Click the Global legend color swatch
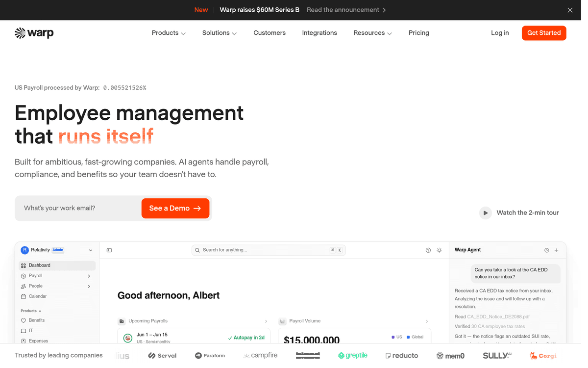Image resolution: width=588 pixels, height=368 pixels. click(x=408, y=337)
